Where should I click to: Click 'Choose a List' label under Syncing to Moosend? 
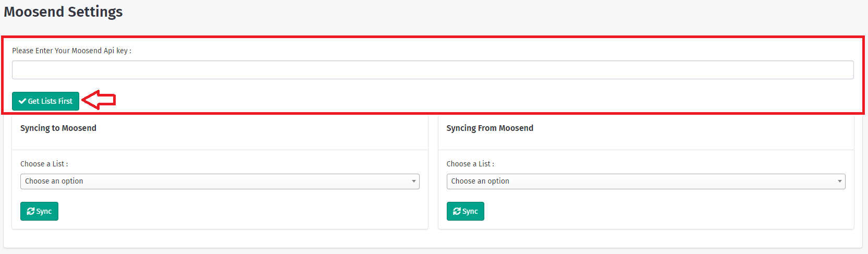[44, 164]
